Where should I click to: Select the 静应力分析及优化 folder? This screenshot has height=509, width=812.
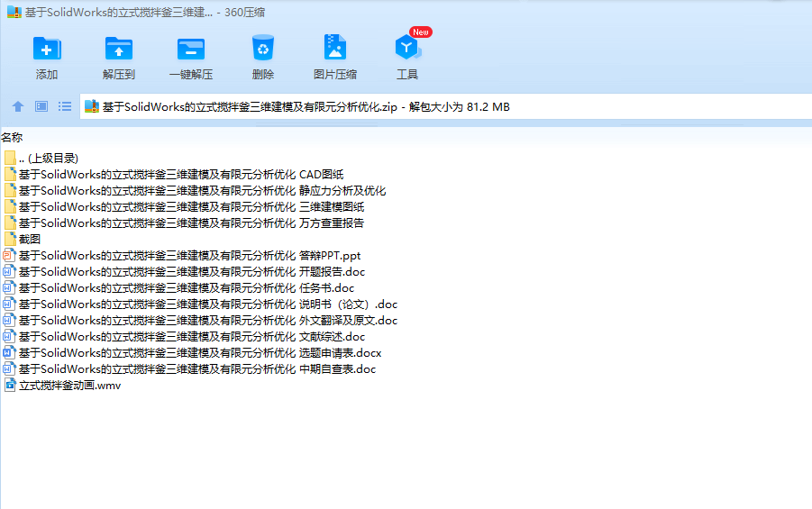click(195, 191)
